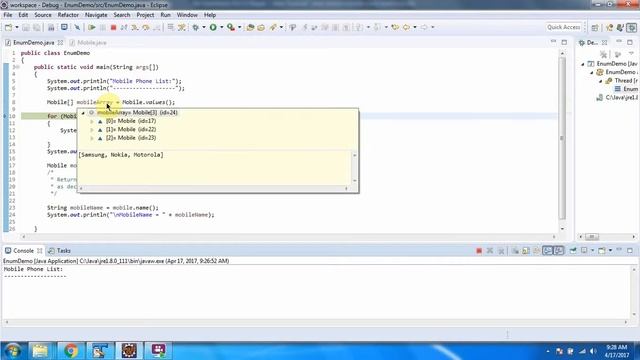
Task: Open the External Tools dropdown arrow
Action: point(240,27)
